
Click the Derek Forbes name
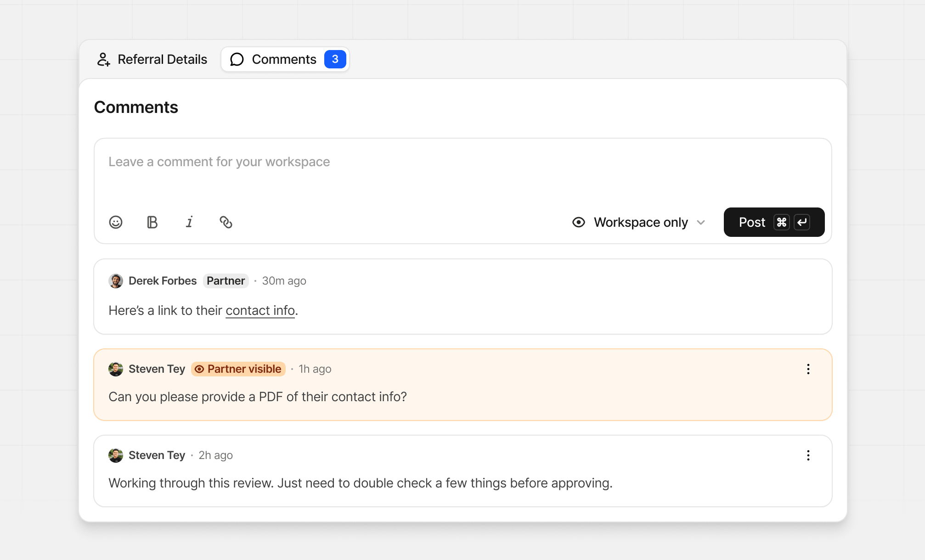(163, 281)
